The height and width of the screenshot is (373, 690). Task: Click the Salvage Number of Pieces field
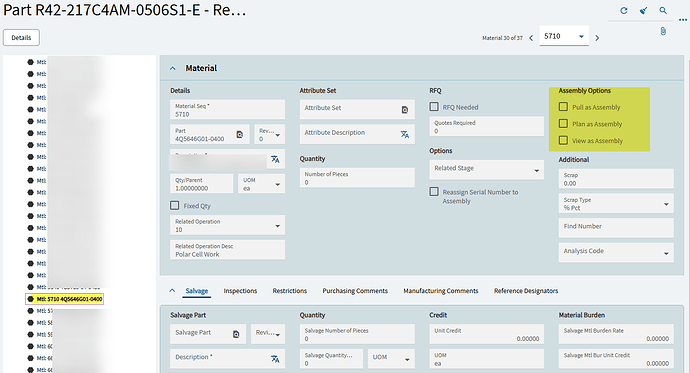point(357,334)
